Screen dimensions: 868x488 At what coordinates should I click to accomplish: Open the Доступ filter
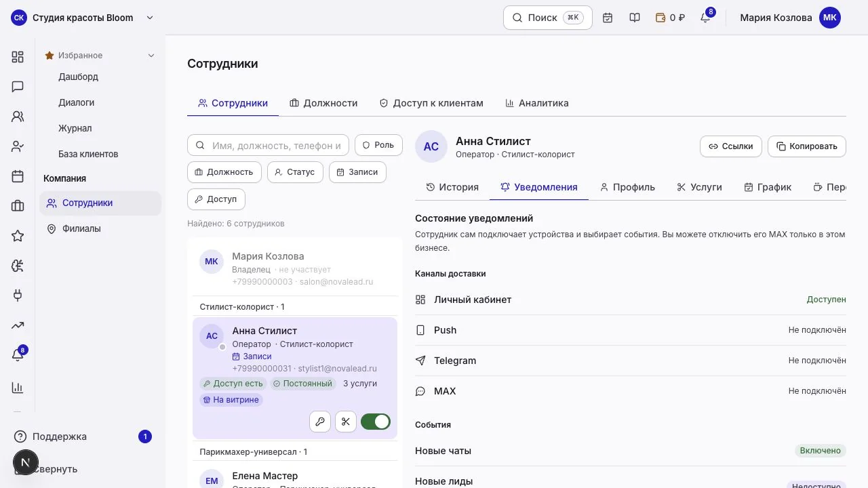(216, 199)
